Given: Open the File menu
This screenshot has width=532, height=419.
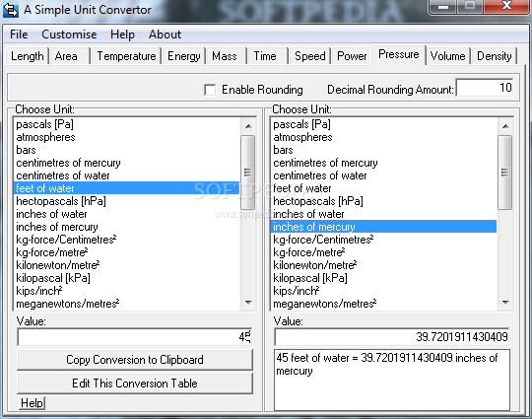Looking at the screenshot, I should coord(19,35).
